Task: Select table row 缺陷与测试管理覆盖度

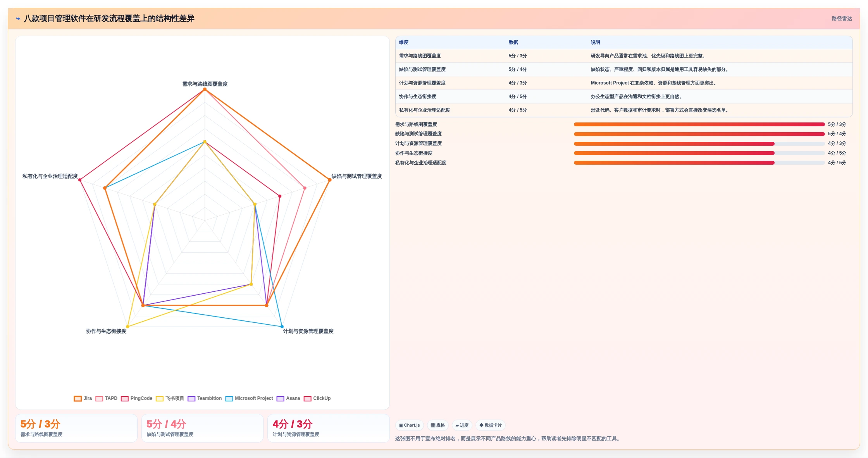Action: coord(624,69)
